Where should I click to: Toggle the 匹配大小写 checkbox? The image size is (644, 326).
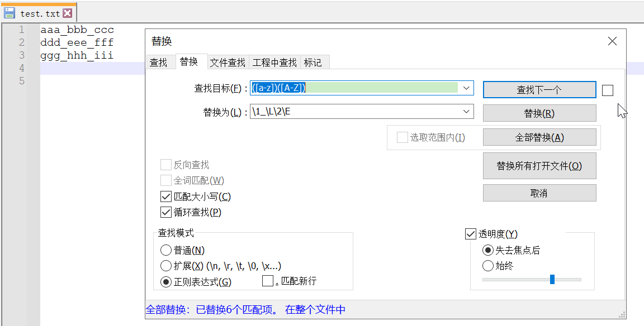pyautogui.click(x=166, y=196)
